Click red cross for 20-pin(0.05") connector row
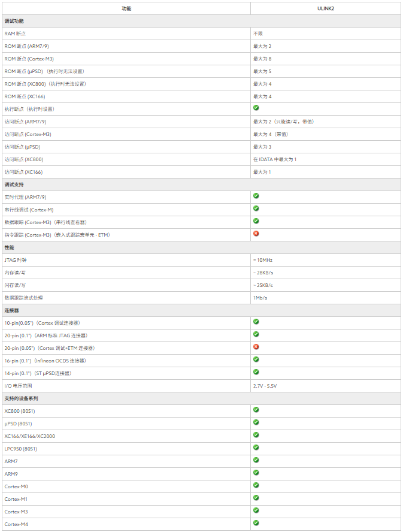The width and height of the screenshot is (403, 532). click(256, 347)
